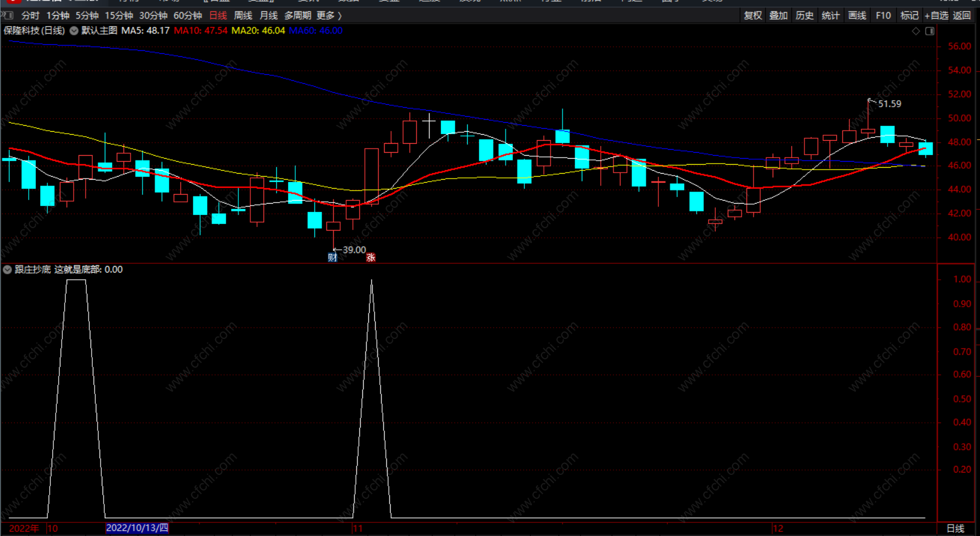
Task: Click the 56.00 price axis label
Action: point(960,46)
